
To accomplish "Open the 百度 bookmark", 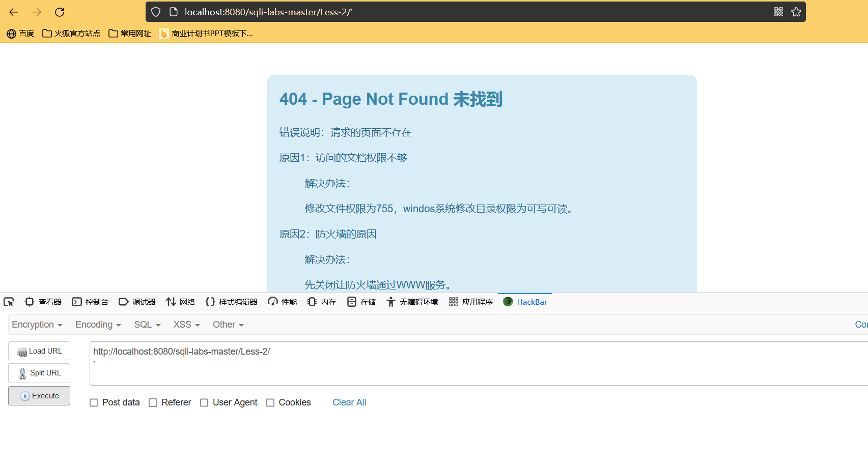I will tap(20, 34).
